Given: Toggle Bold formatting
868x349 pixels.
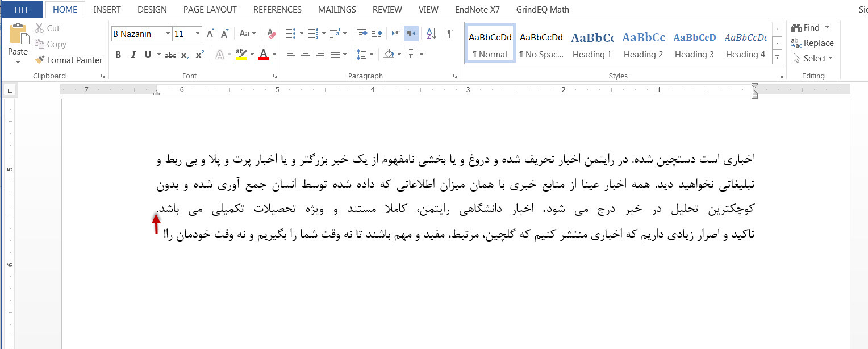Looking at the screenshot, I should [x=118, y=55].
